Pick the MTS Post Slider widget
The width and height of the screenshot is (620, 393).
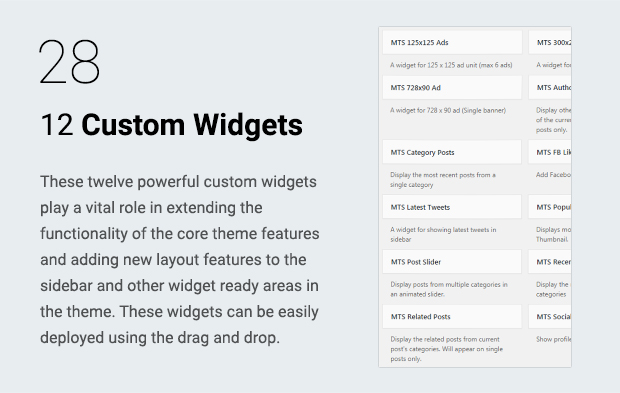[452, 261]
